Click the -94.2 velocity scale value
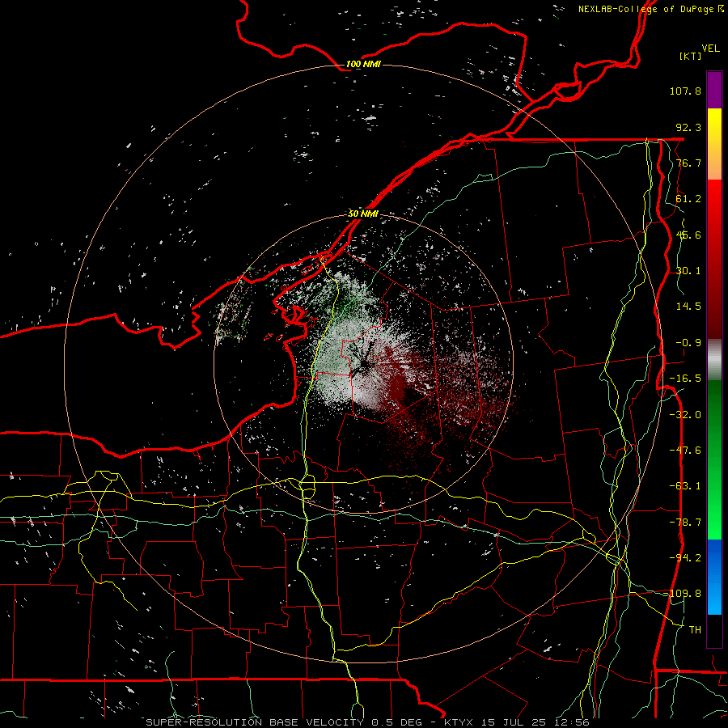The width and height of the screenshot is (728, 728). [685, 558]
